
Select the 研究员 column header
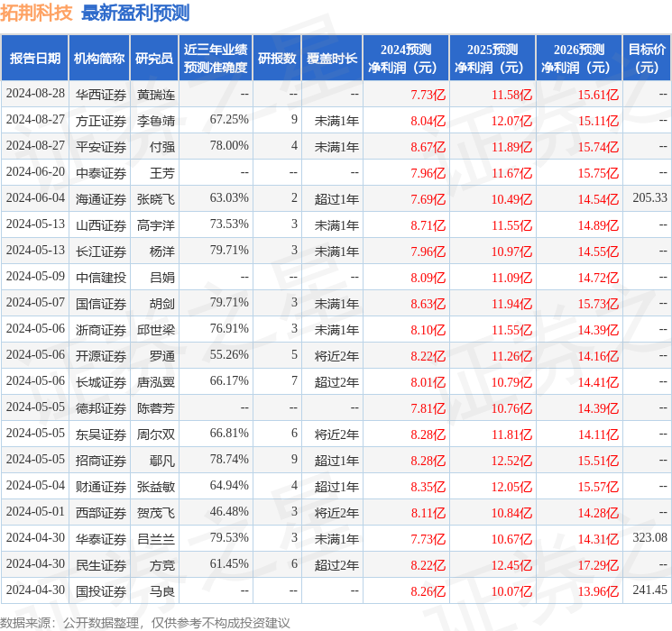click(x=154, y=59)
